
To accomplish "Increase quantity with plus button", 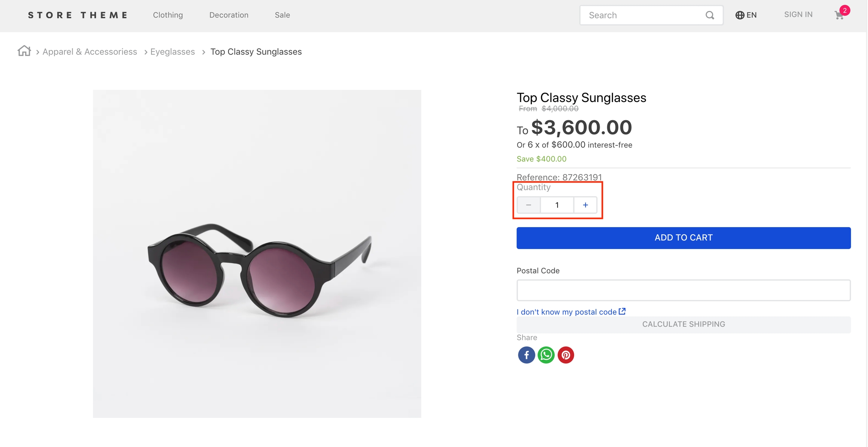I will tap(585, 205).
